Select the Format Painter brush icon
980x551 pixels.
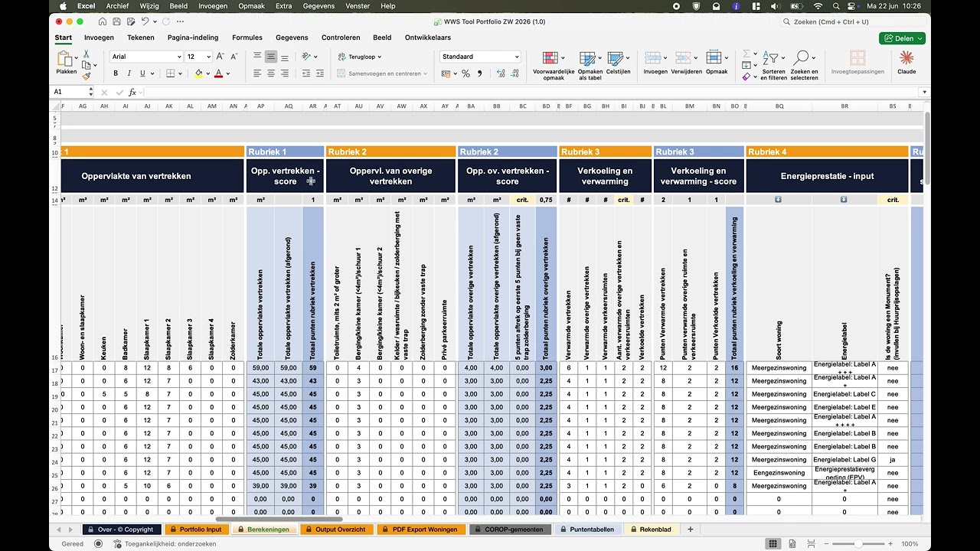pyautogui.click(x=87, y=76)
